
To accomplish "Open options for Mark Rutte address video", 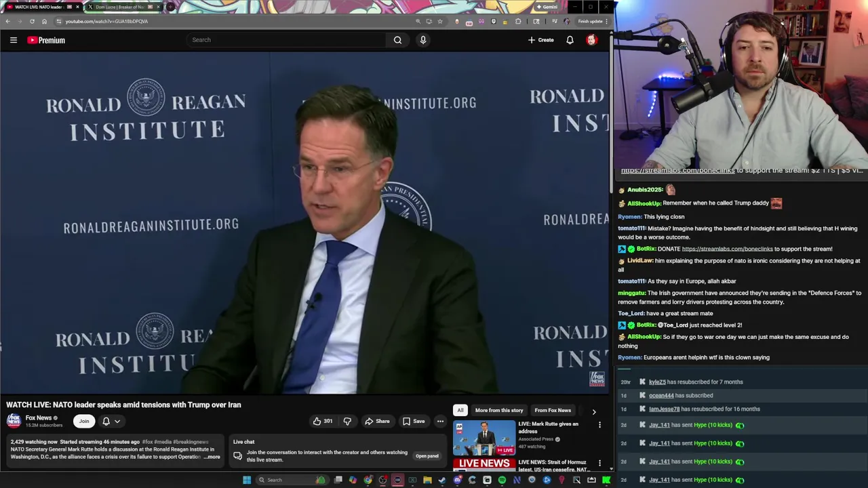I will [x=599, y=425].
